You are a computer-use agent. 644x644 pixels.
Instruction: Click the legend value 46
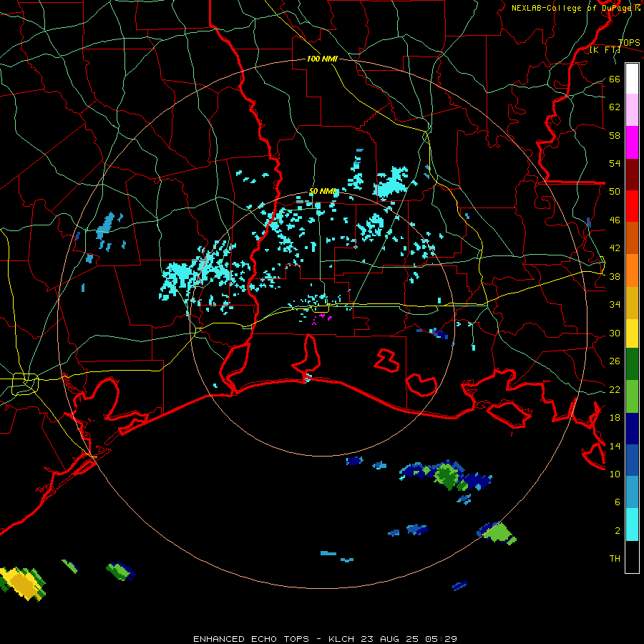point(615,220)
